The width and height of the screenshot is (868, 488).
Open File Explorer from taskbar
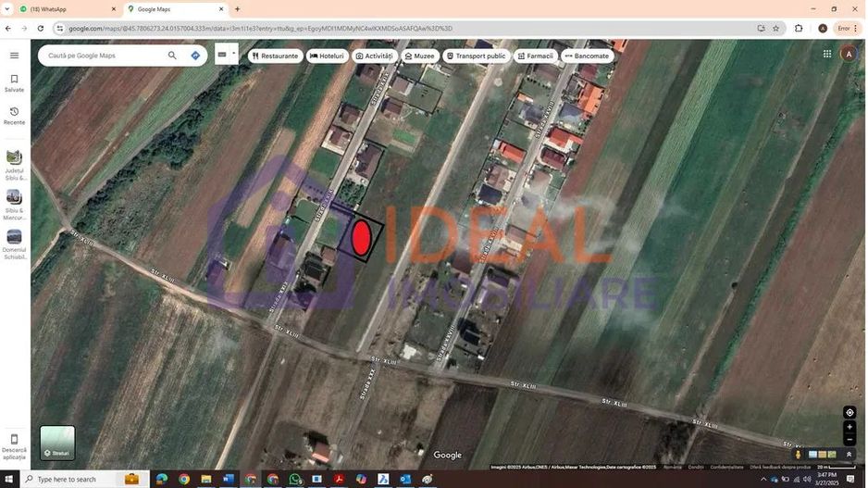pos(206,479)
